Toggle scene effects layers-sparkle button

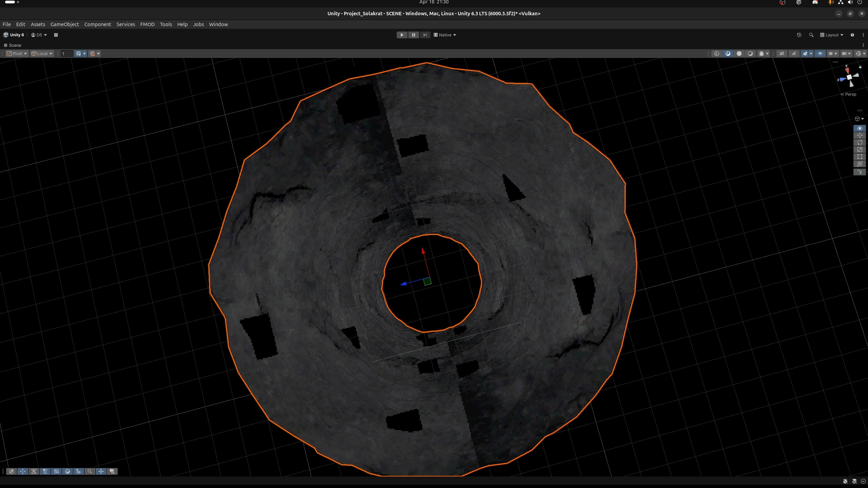pos(805,54)
